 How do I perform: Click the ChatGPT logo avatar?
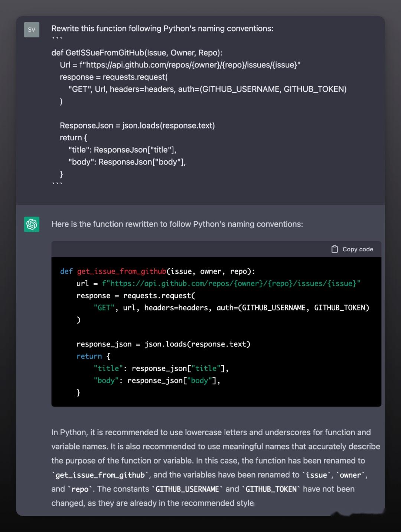[32, 224]
